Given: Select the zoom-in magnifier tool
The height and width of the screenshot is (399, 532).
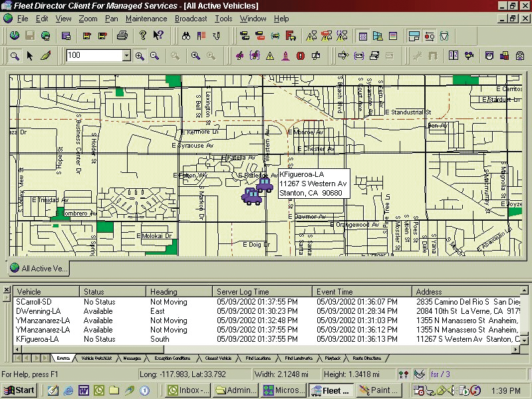Looking at the screenshot, I should tap(140, 56).
